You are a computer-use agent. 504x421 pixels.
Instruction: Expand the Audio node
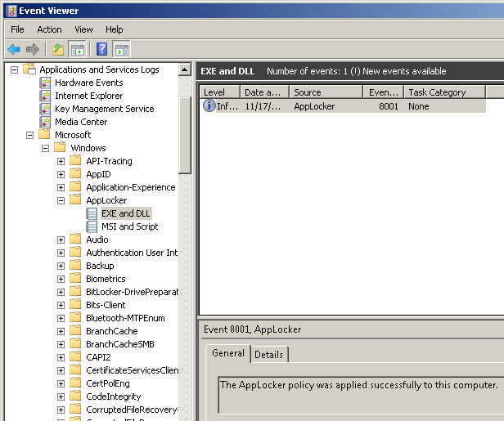pyautogui.click(x=61, y=240)
